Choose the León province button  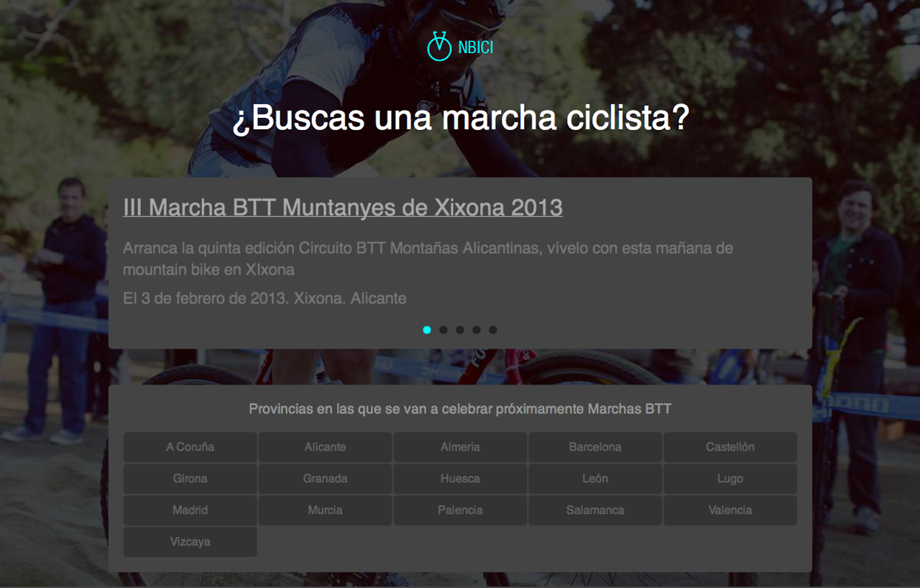tap(595, 479)
